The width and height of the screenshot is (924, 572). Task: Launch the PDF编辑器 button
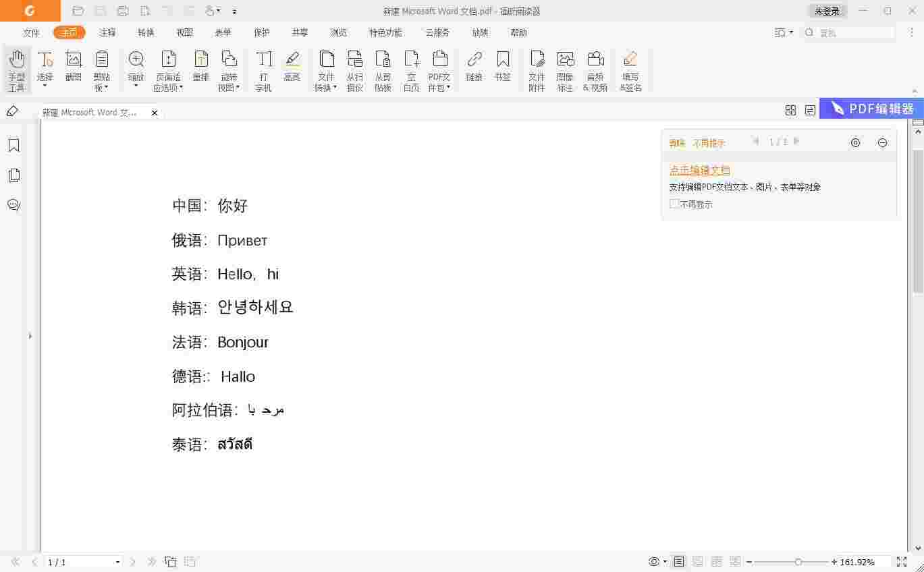[871, 109]
